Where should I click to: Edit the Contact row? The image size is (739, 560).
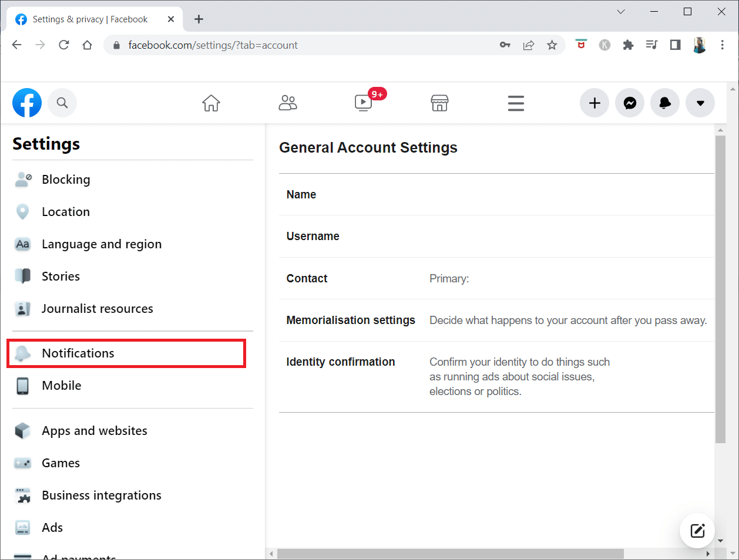496,278
